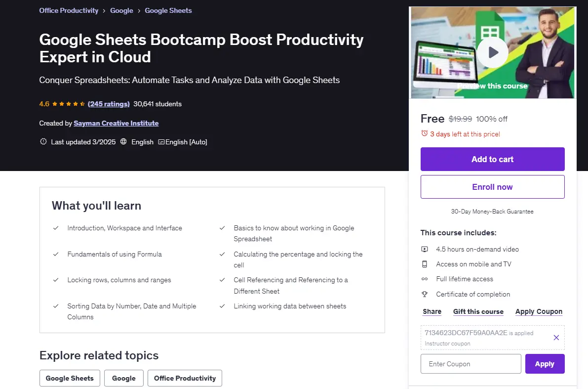
Task: Click the alarm clock icon
Action: tap(425, 133)
